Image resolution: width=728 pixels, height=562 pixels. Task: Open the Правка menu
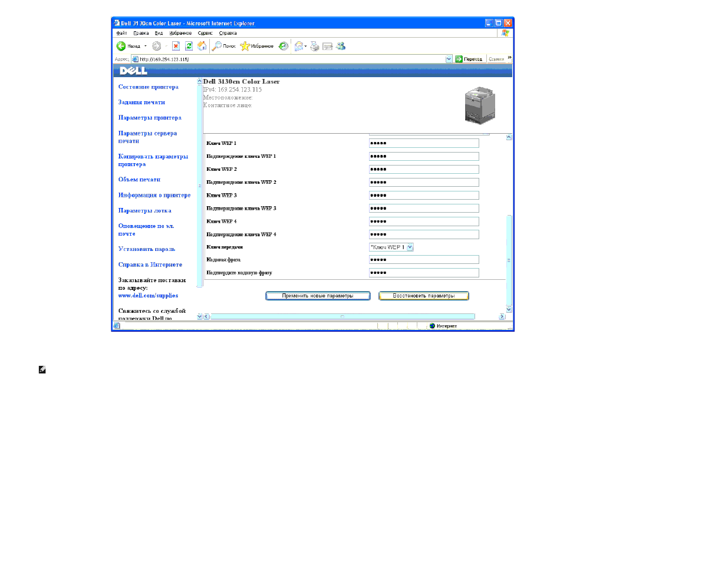141,33
